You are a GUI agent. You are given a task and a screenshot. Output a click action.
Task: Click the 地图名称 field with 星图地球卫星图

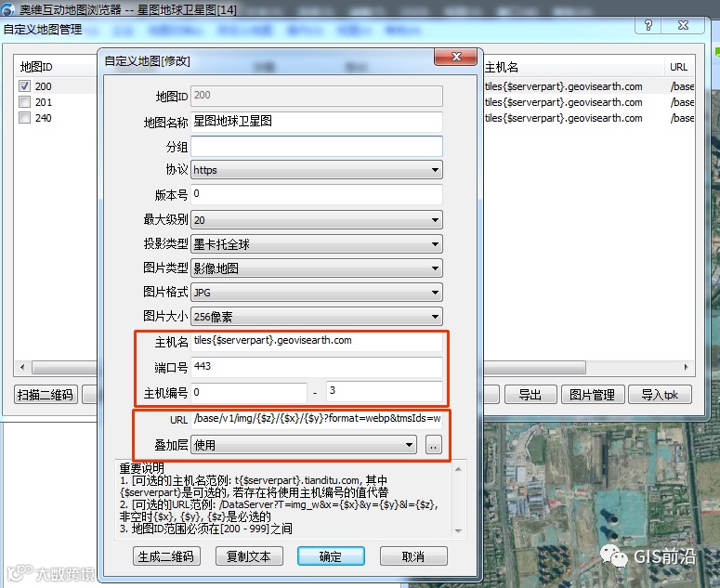pos(317,122)
